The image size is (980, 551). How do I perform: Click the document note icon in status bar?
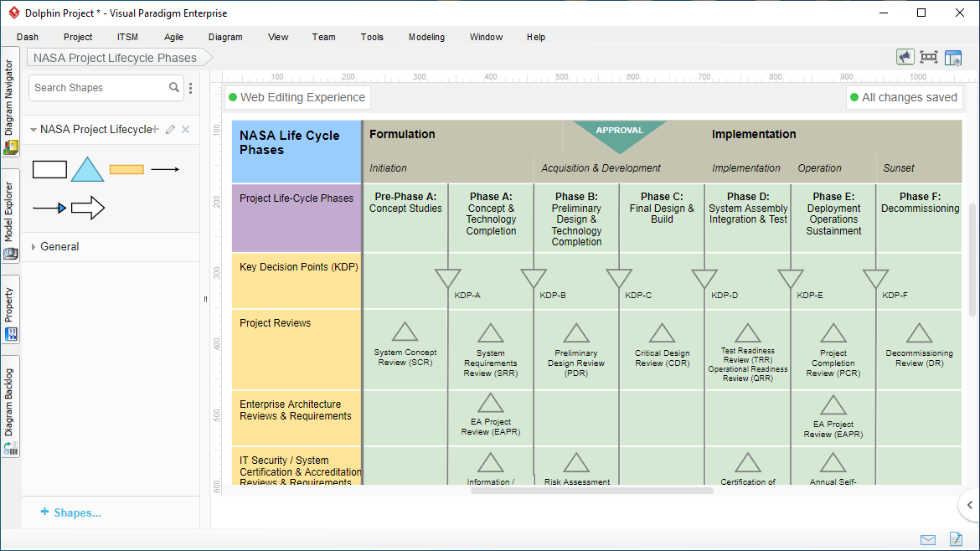956,538
